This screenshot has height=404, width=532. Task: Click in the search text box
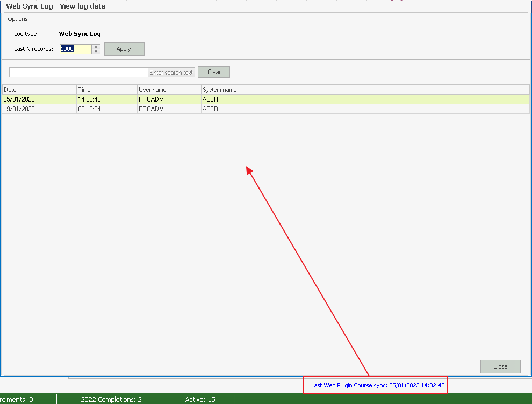coord(78,72)
